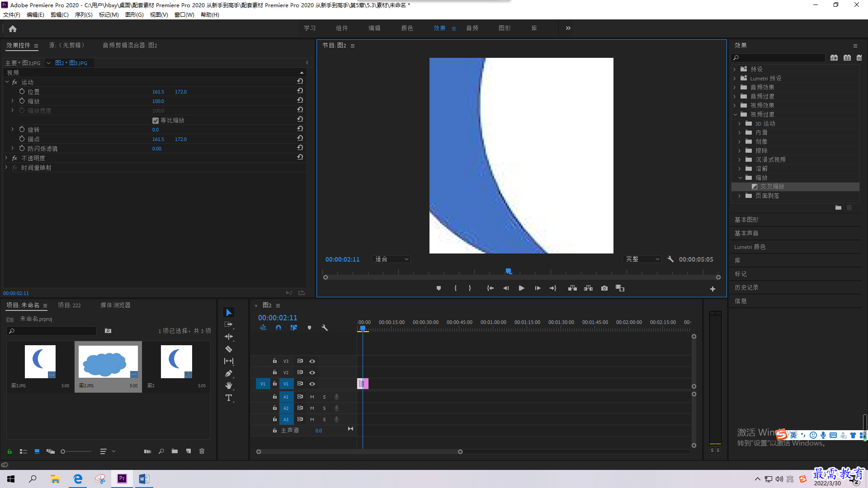The width and height of the screenshot is (868, 488).
Task: Toggle V3 track output eye
Action: 312,361
